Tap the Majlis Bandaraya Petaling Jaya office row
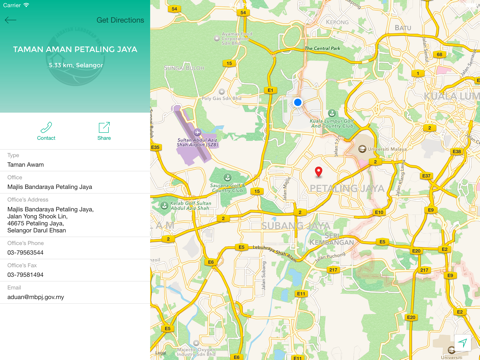This screenshot has width=480, height=360. [75, 183]
